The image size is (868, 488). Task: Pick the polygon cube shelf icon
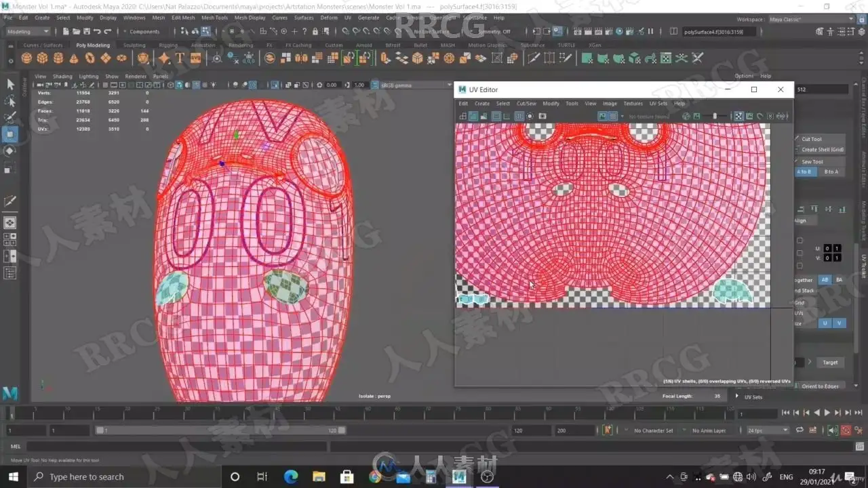pyautogui.click(x=43, y=58)
